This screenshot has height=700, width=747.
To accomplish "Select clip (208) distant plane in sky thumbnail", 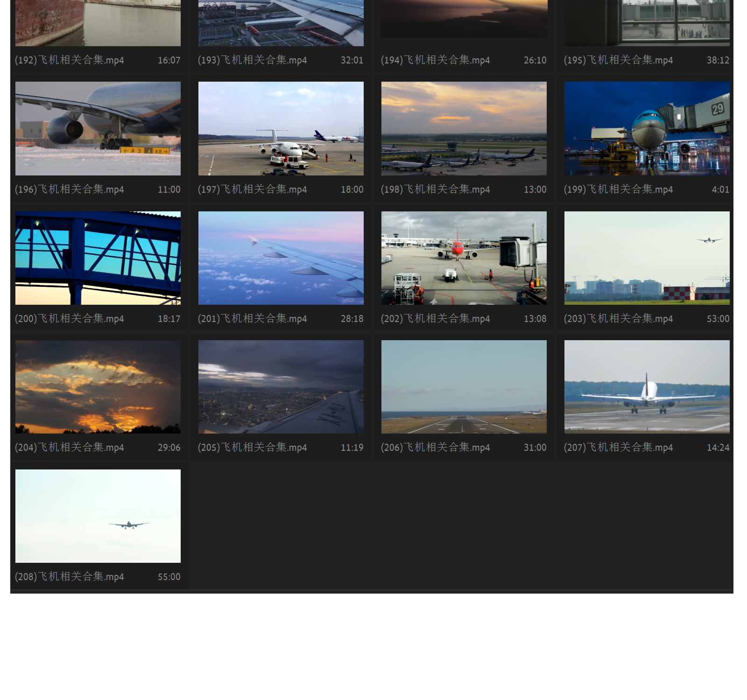I will 98,516.
